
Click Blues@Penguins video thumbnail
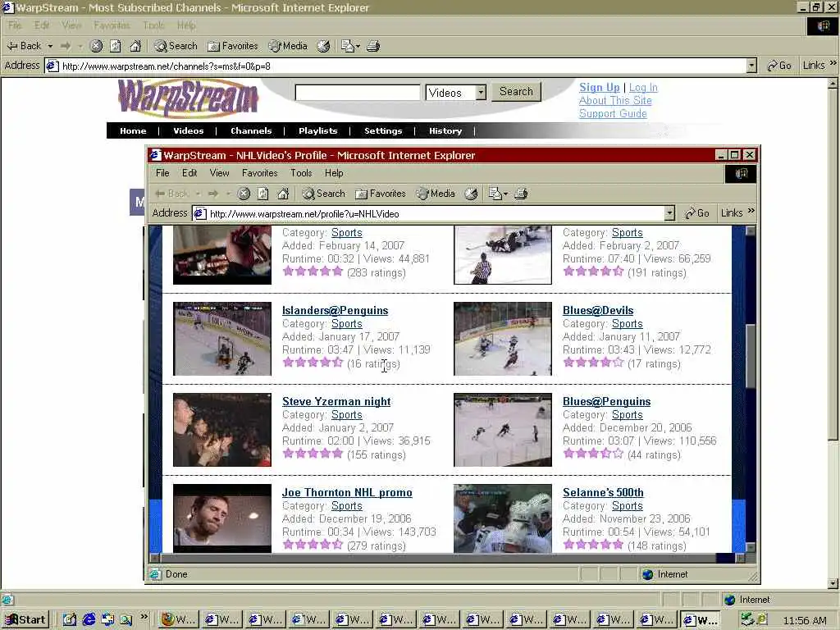tap(503, 430)
